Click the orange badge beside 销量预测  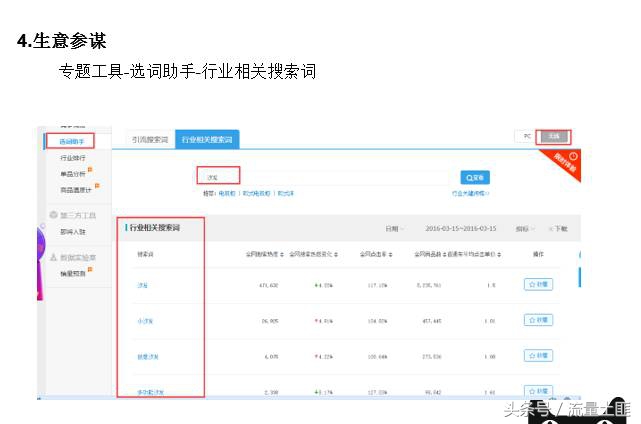[90, 269]
